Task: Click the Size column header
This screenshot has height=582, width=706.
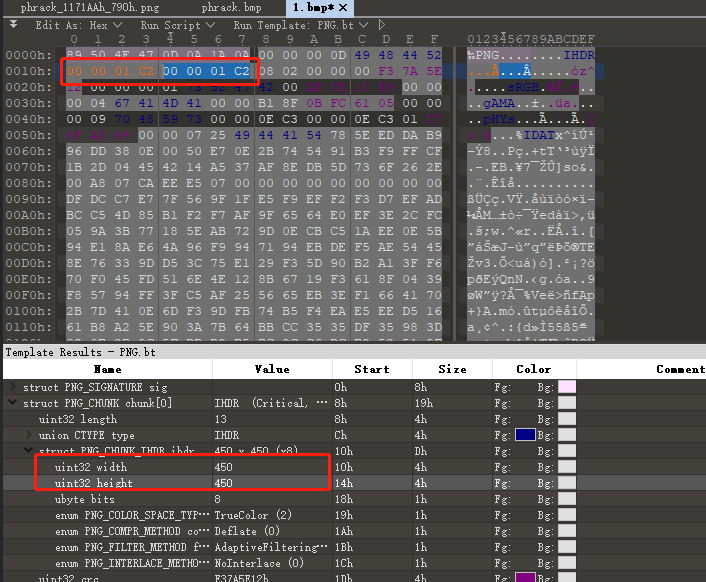Action: 452,369
